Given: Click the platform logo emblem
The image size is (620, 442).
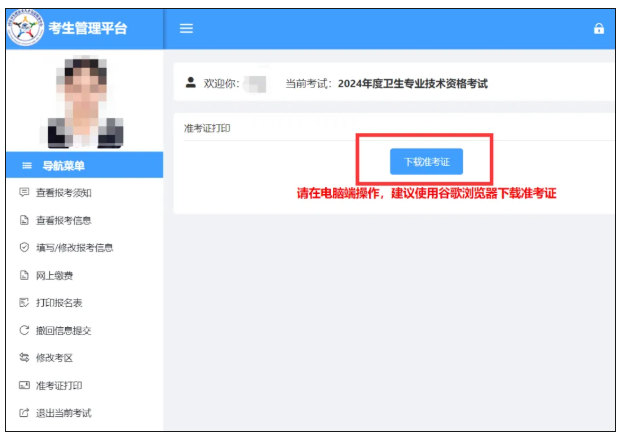Looking at the screenshot, I should tap(25, 28).
